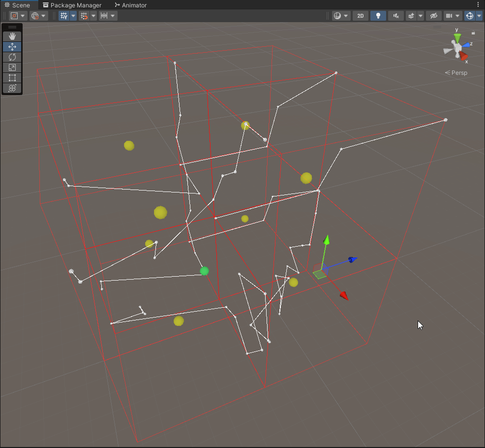Toggle 2D view mode

coord(360,16)
